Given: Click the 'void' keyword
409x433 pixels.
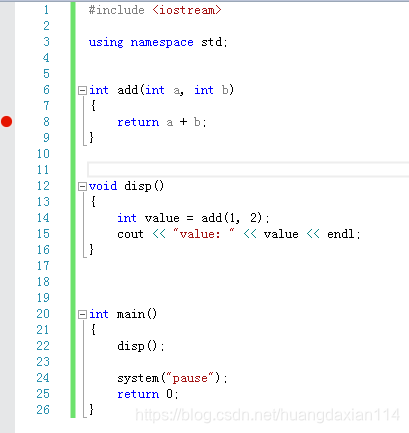Looking at the screenshot, I should coord(103,186).
